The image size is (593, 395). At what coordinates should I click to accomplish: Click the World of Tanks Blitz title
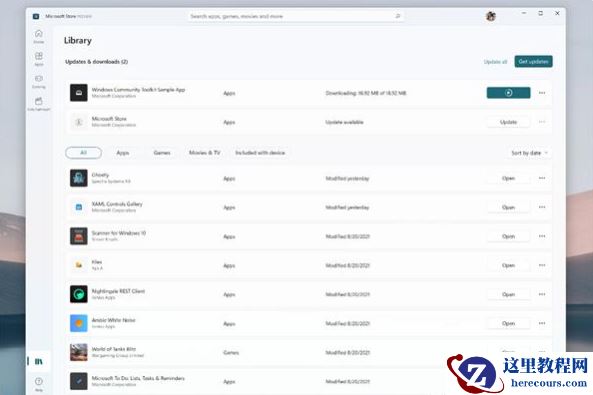114,349
